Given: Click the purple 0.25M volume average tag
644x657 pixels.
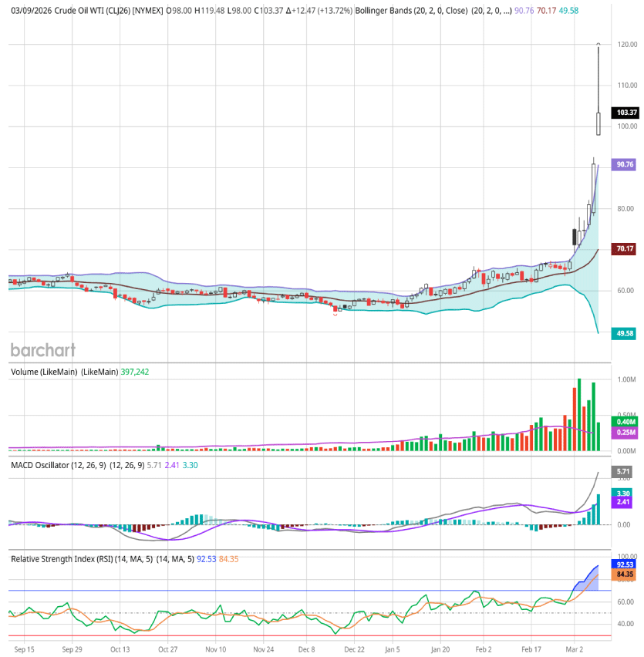Looking at the screenshot, I should pos(622,433).
